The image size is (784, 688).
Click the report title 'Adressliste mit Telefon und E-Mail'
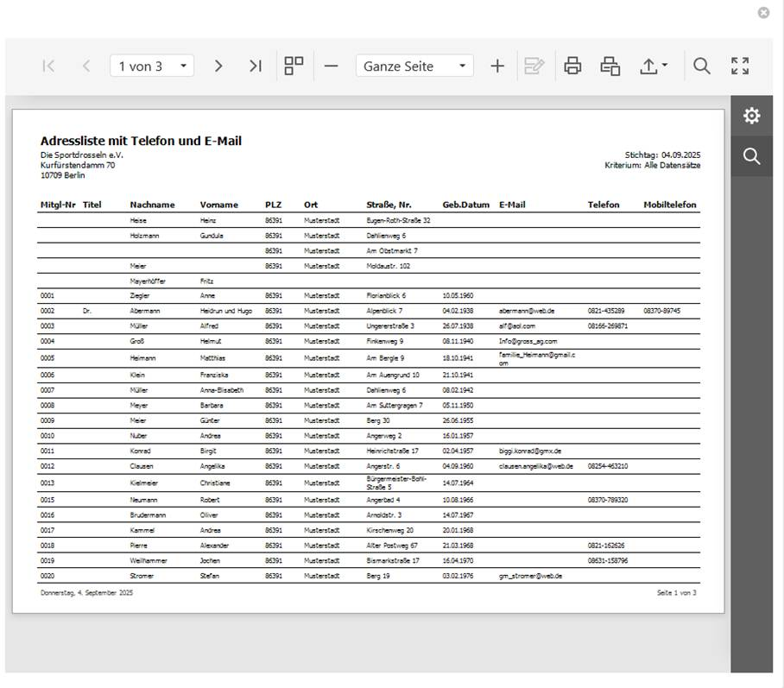pyautogui.click(x=141, y=141)
